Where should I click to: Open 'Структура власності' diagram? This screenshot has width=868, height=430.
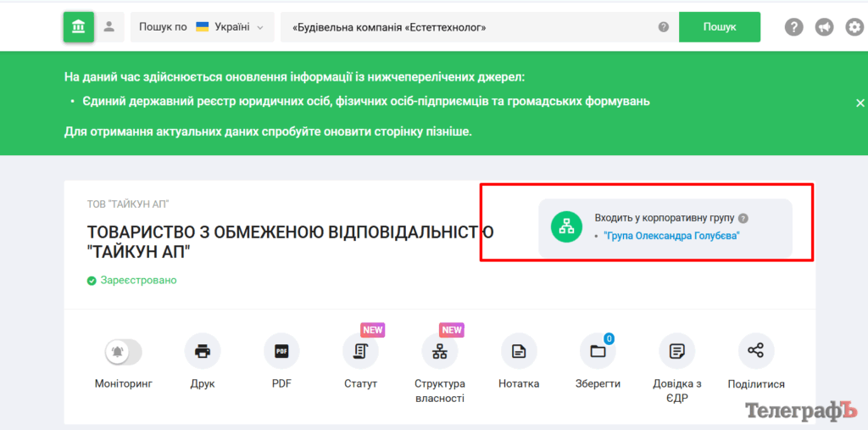click(439, 351)
